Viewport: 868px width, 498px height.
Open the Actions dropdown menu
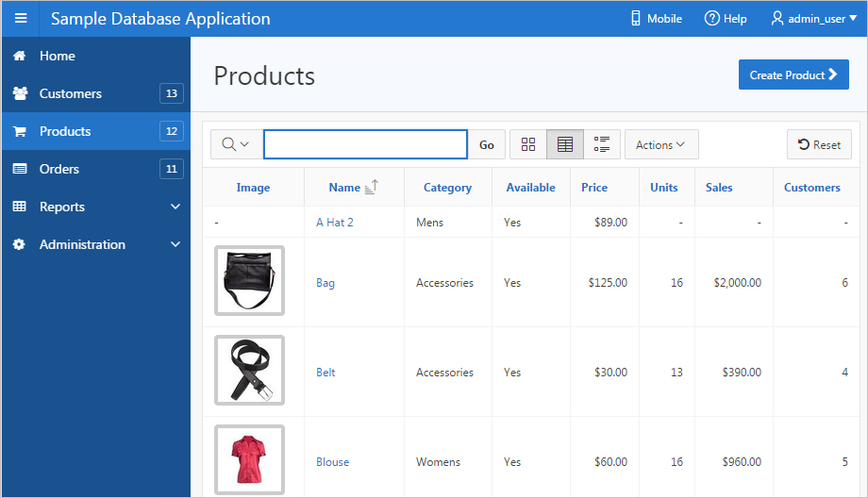coord(660,144)
